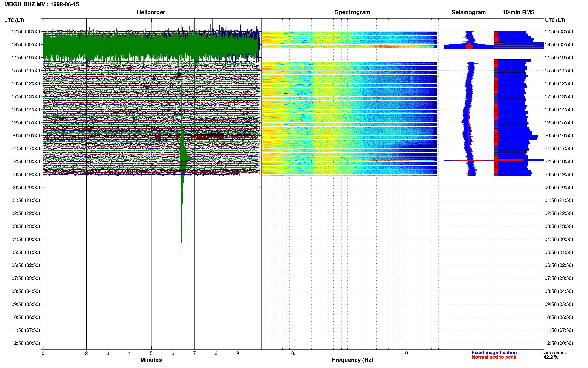The width and height of the screenshot is (588, 368).
Task: Click the left '20:50 (16:50)' time label
Action: tap(26, 135)
